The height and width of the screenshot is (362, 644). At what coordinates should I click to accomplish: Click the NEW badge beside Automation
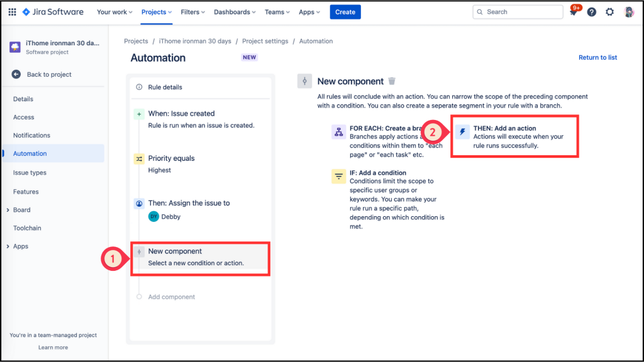249,57
